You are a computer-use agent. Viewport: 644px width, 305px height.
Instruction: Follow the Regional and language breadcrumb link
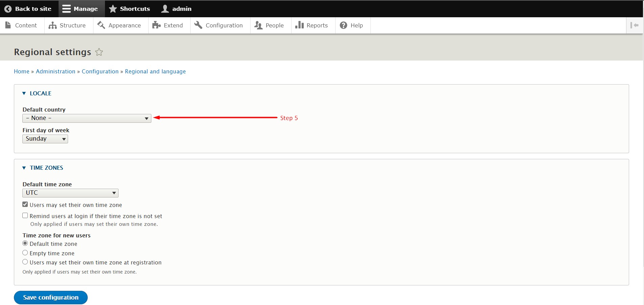[155, 71]
